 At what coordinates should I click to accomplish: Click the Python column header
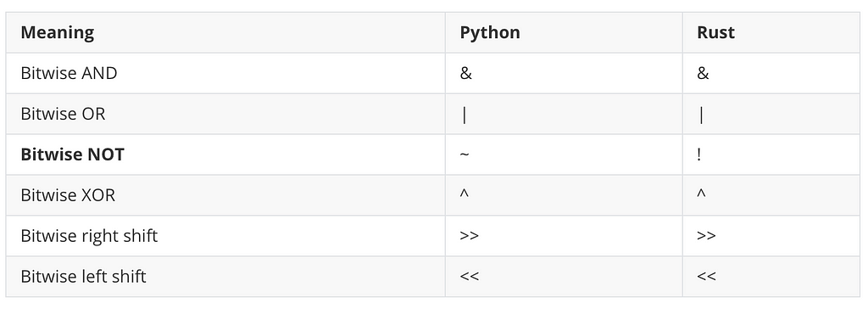[x=490, y=32]
